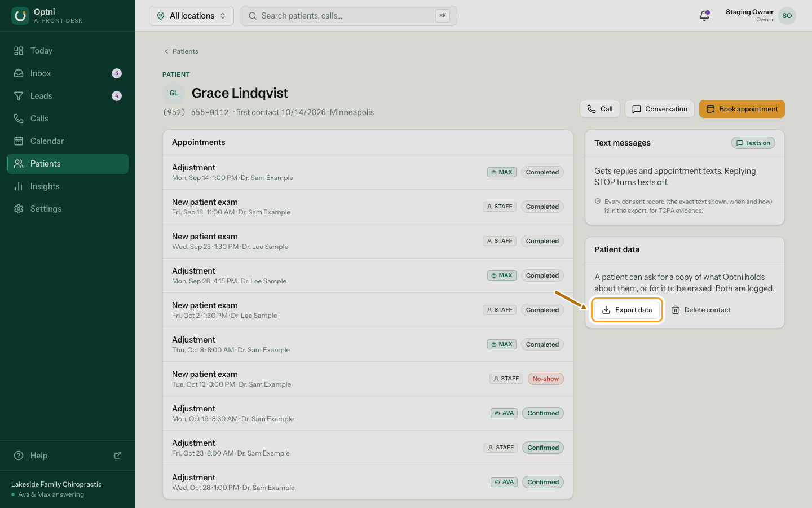Click the Leads funnel icon
Viewport: 812px width, 508px height.
pos(19,96)
